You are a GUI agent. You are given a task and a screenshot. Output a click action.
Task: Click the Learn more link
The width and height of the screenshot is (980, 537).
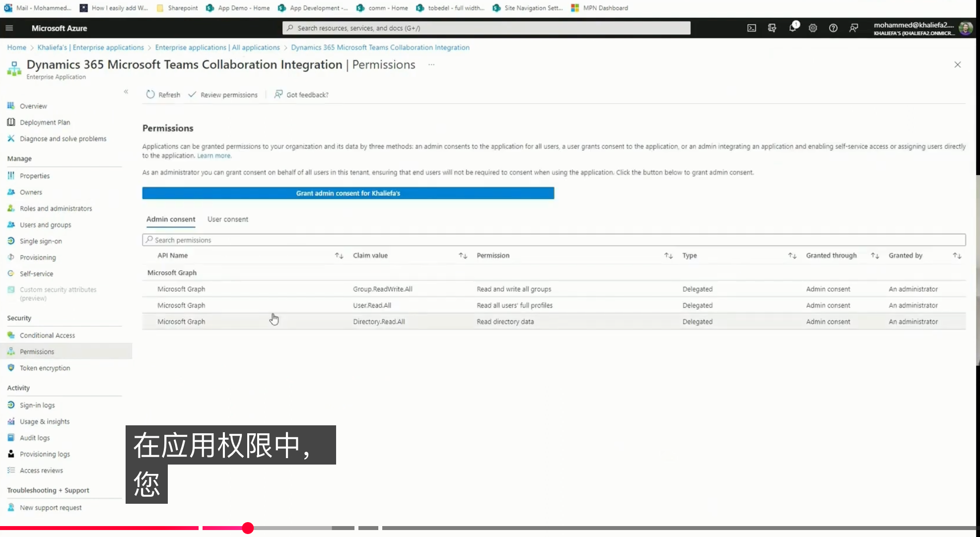pos(214,156)
